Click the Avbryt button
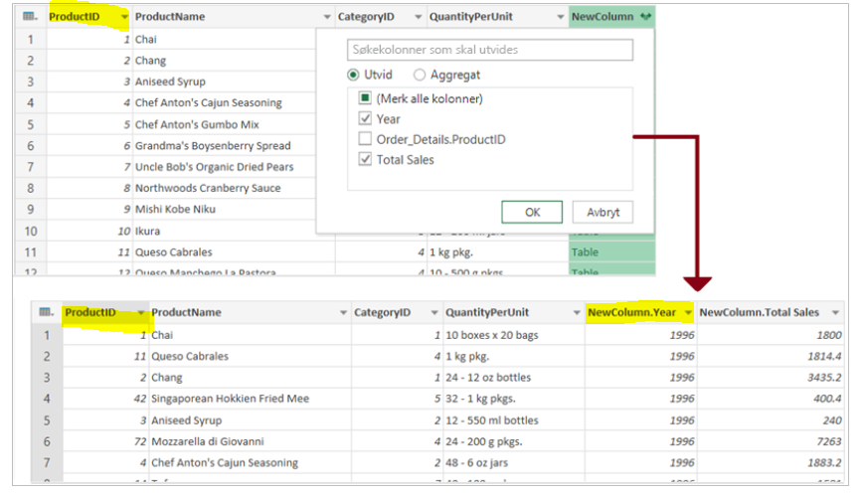 point(603,212)
